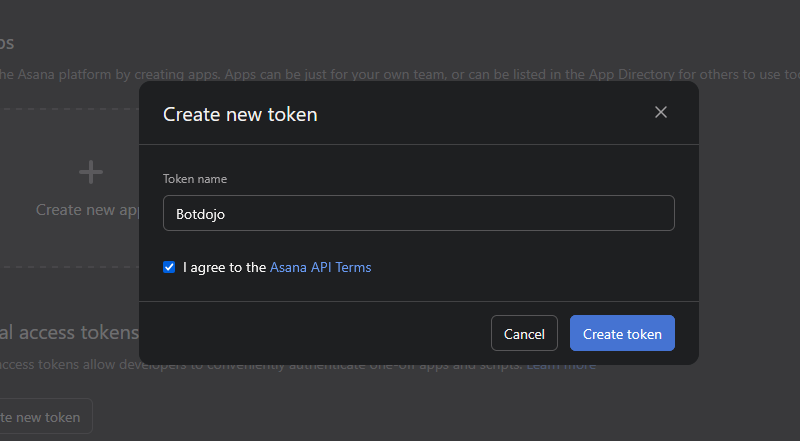This screenshot has width=800, height=441.
Task: Click the Token name field label
Action: coord(195,179)
